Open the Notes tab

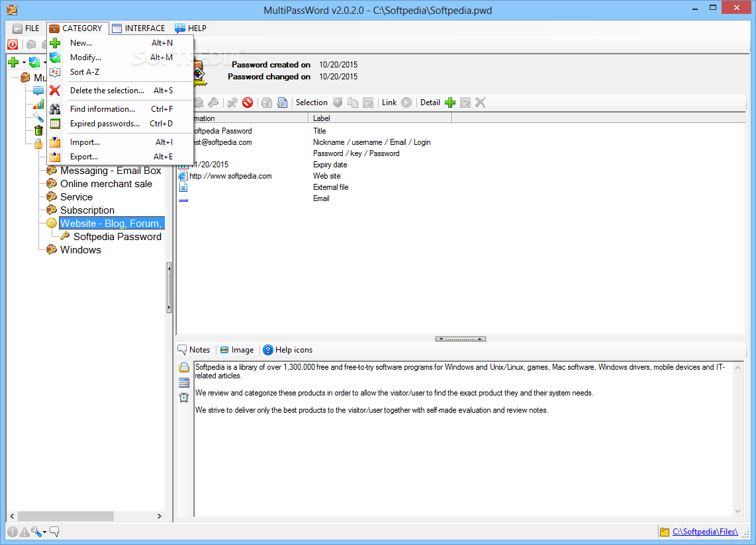194,350
